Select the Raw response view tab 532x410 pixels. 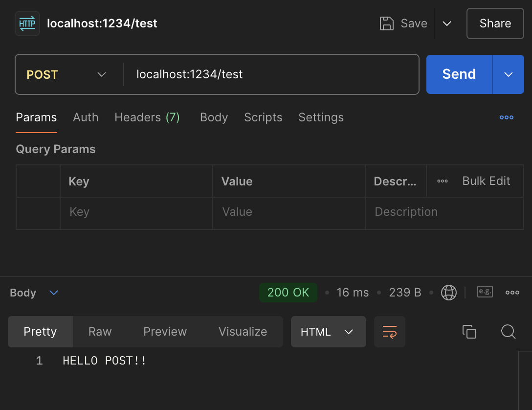pos(100,332)
